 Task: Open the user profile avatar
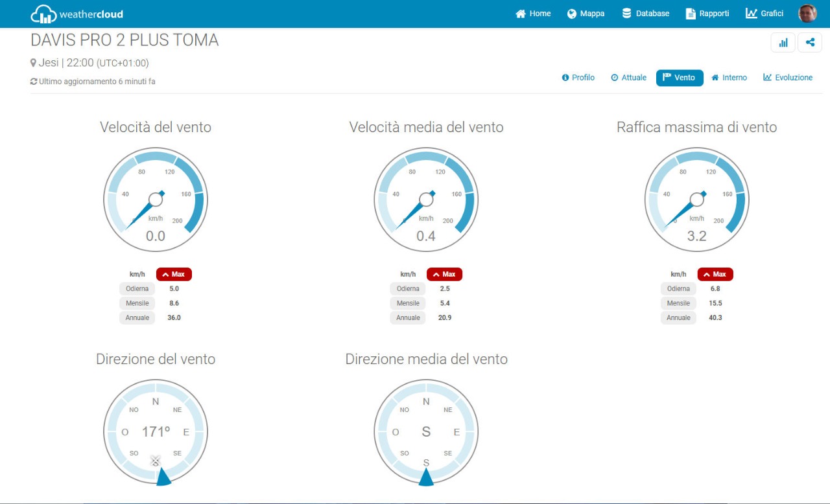pyautogui.click(x=807, y=14)
